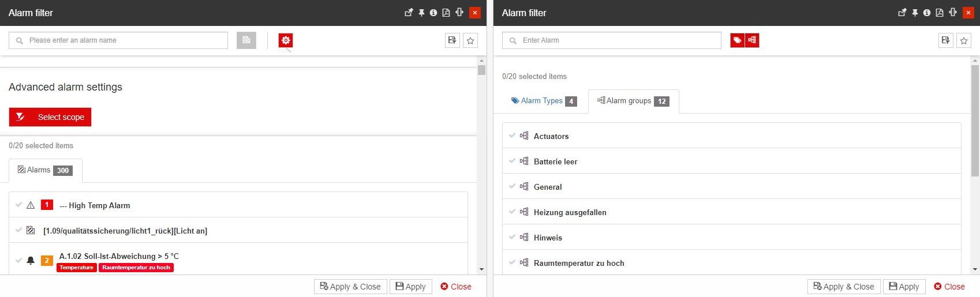Click Apply & Close in the right panel
This screenshot has height=297, width=980.
(843, 287)
